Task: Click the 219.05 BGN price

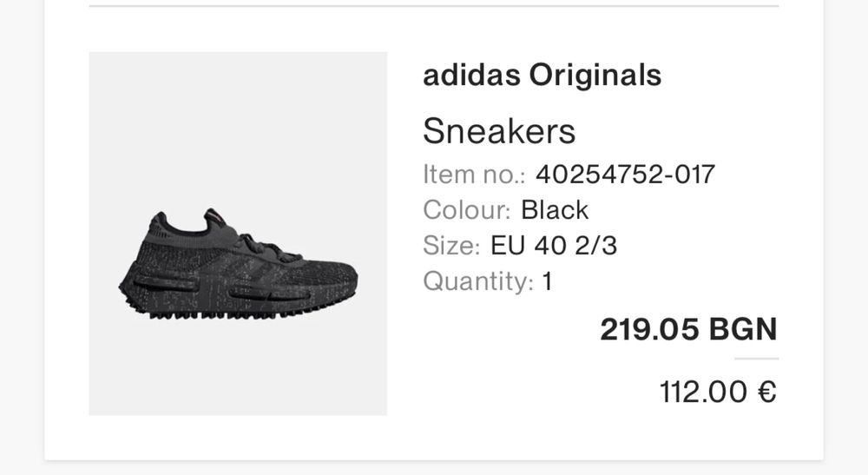Action: coord(688,329)
